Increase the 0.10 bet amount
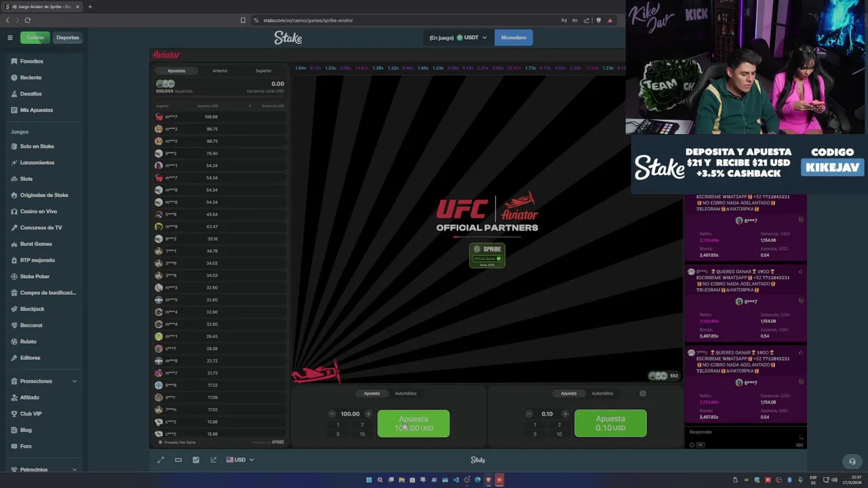 [x=565, y=413]
